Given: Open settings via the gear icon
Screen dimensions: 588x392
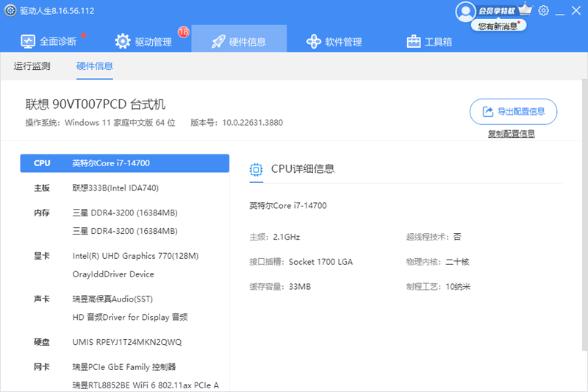Looking at the screenshot, I should pos(543,11).
